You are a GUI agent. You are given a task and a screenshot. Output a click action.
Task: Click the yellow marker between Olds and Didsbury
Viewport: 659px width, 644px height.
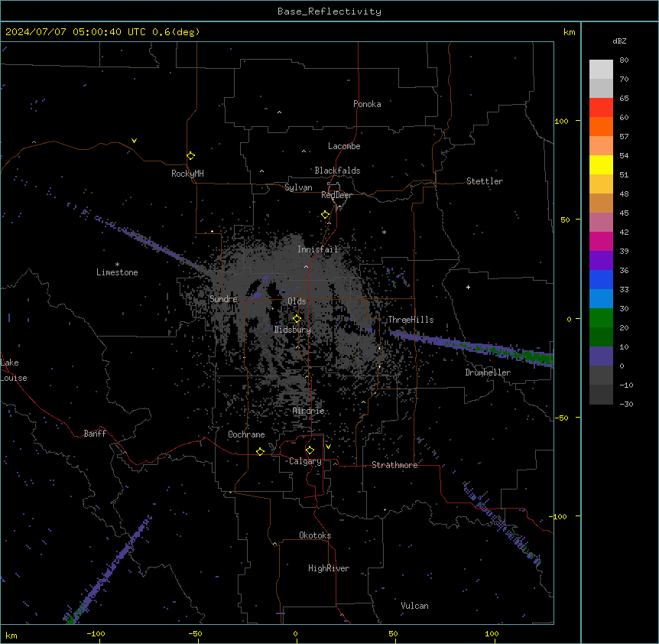coord(297,319)
